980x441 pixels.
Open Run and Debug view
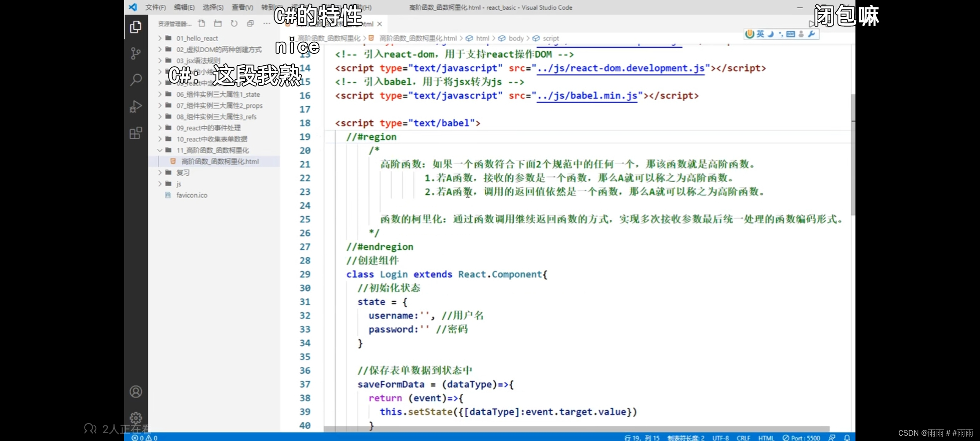(136, 106)
